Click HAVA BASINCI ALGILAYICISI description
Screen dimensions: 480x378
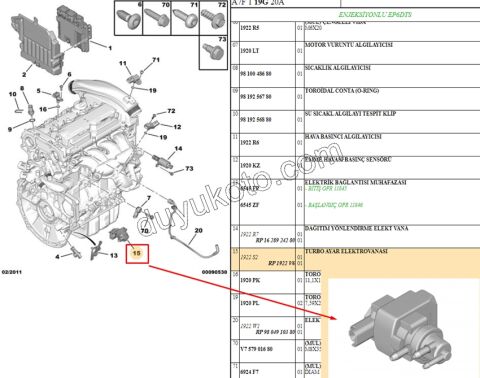343,137
